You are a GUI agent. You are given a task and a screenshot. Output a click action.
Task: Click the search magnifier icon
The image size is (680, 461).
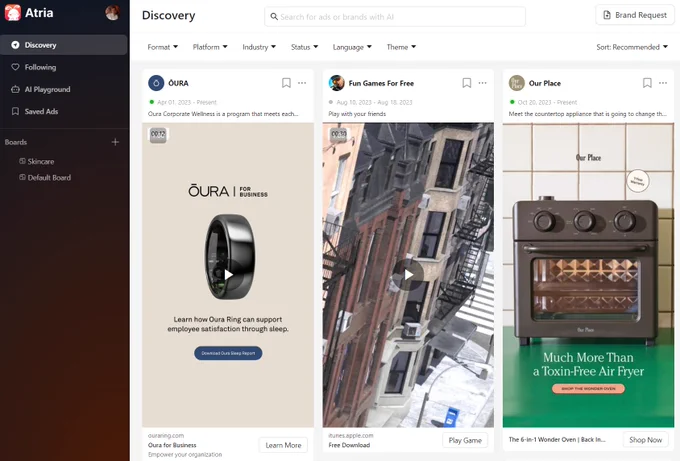(274, 16)
